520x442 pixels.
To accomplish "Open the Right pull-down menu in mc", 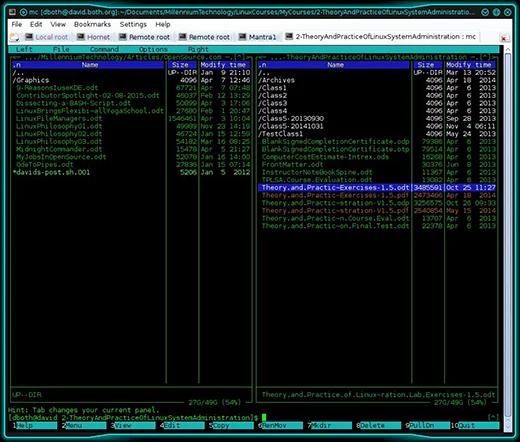I will (x=198, y=49).
